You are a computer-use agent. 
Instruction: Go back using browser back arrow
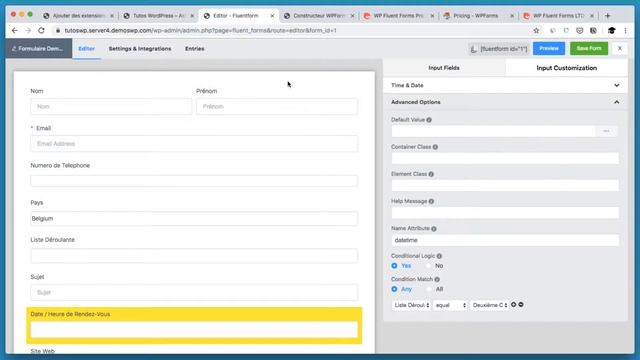pos(15,31)
